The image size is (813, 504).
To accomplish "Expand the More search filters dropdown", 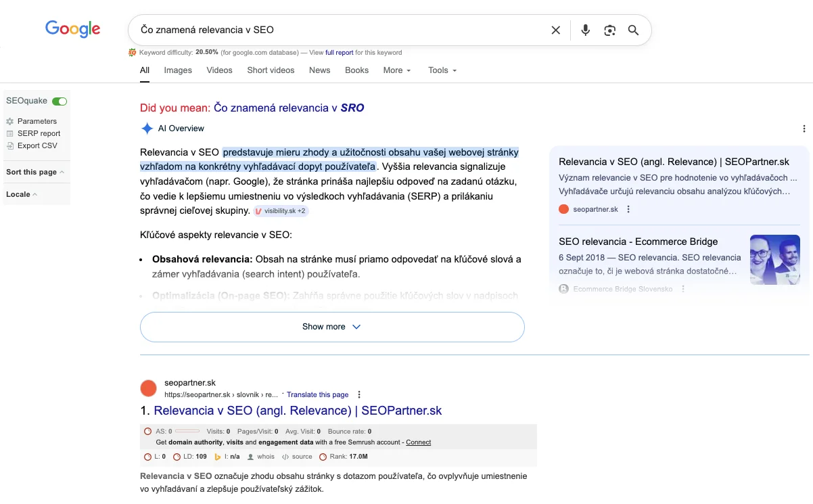I will coord(396,70).
